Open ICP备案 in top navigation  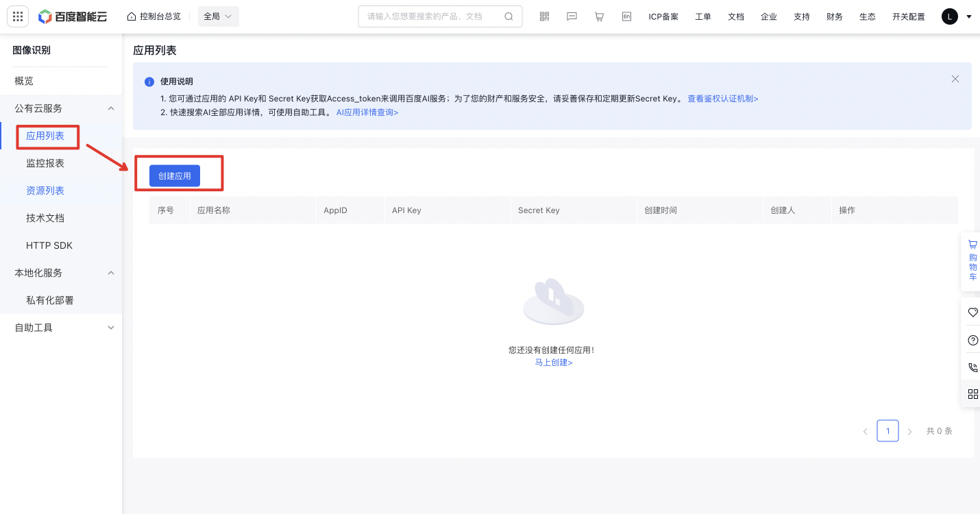(663, 16)
